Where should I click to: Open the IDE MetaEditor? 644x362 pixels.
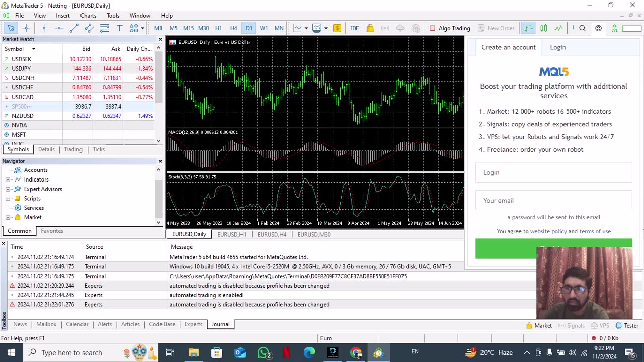pyautogui.click(x=355, y=28)
